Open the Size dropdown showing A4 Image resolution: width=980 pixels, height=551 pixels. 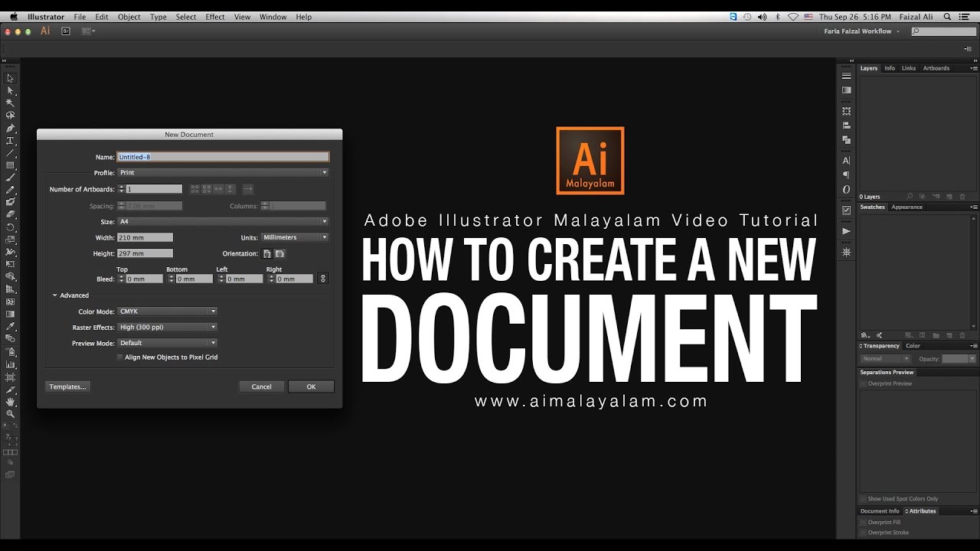(223, 222)
